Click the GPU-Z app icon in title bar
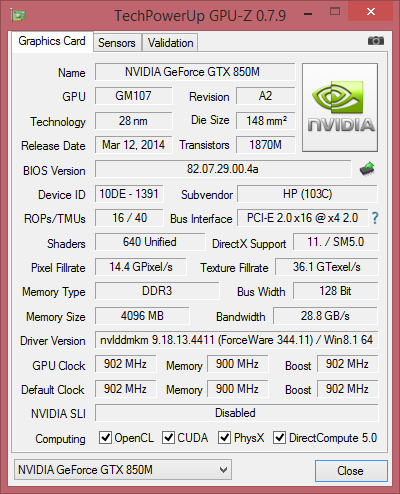400x494 pixels. (x=18, y=15)
